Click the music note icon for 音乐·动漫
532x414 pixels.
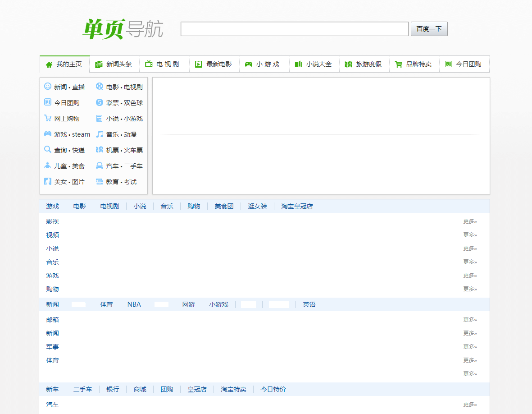tap(99, 134)
